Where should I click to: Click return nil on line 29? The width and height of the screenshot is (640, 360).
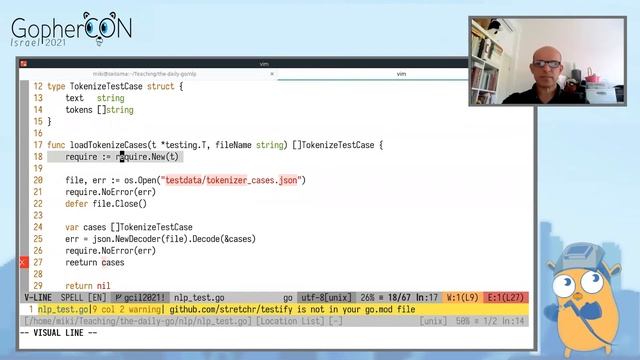[88, 286]
